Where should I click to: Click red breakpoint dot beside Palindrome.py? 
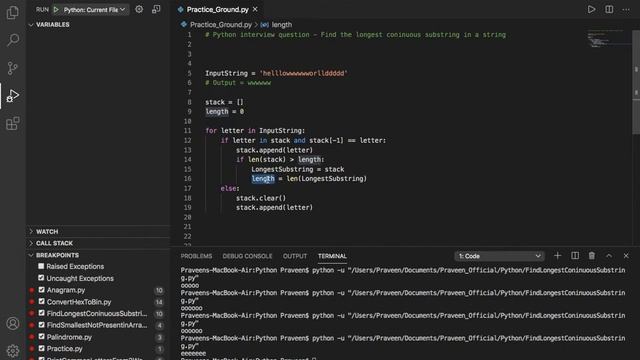31,337
